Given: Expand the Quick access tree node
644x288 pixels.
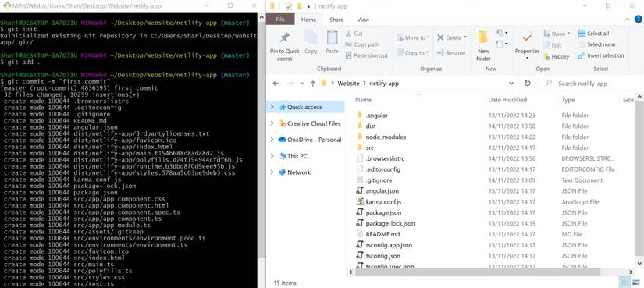Looking at the screenshot, I should 272,107.
